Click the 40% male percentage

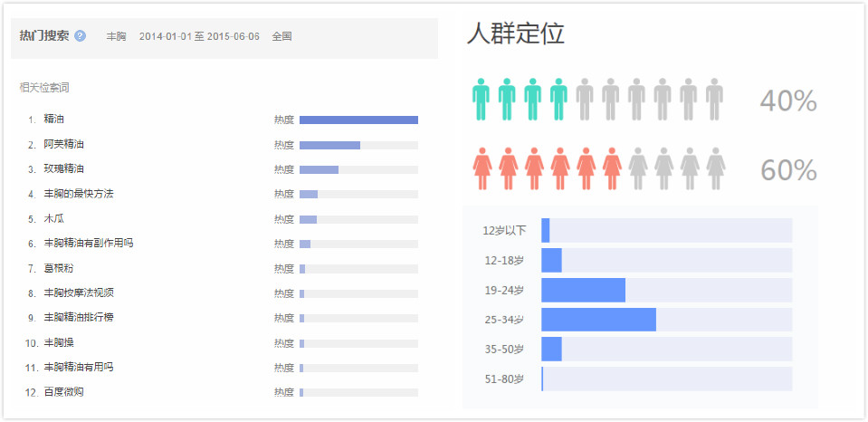788,101
